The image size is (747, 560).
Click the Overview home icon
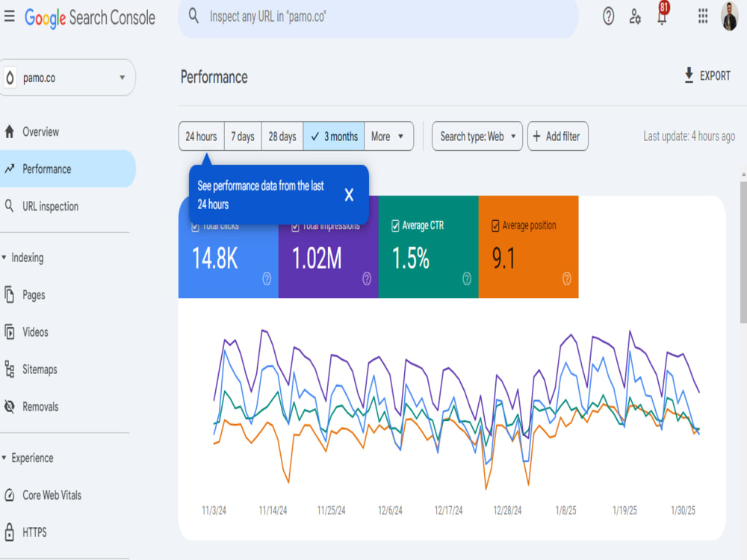(x=10, y=131)
